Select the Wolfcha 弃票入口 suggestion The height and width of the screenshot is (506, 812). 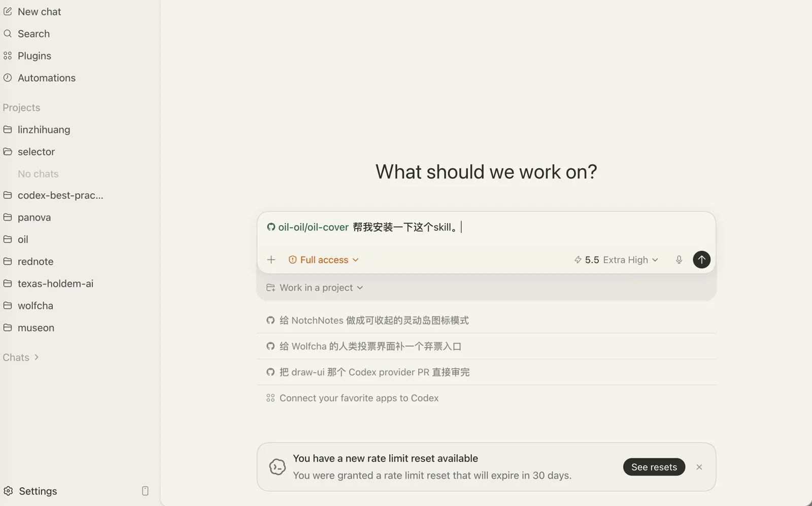pyautogui.click(x=486, y=346)
